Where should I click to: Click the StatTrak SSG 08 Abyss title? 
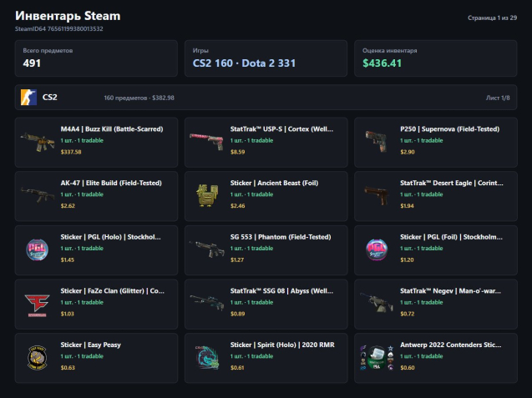(x=281, y=291)
